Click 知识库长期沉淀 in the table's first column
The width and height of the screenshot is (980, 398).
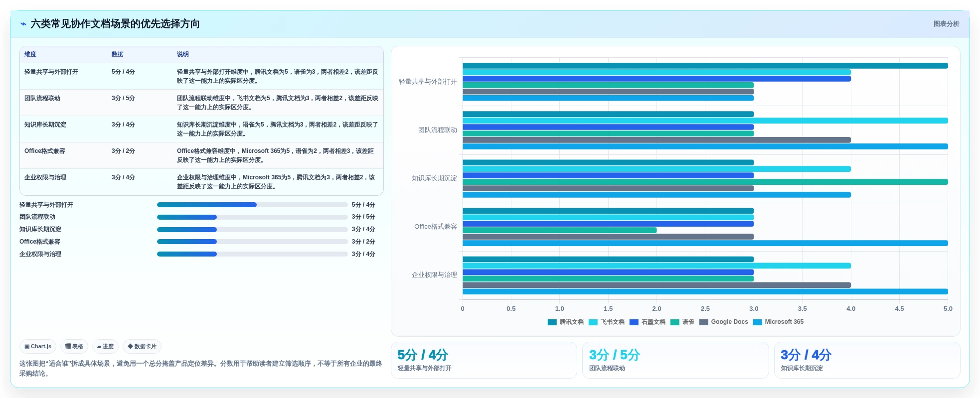pyautogui.click(x=45, y=125)
